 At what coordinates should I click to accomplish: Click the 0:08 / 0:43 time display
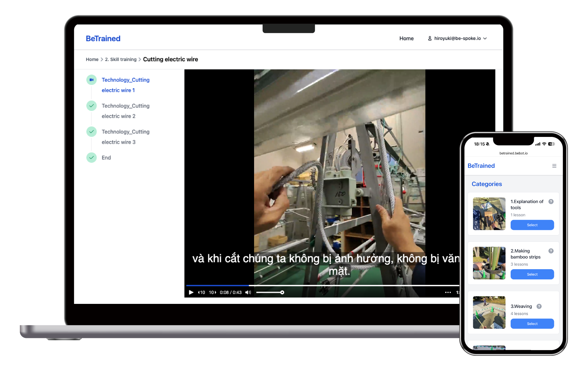point(231,292)
